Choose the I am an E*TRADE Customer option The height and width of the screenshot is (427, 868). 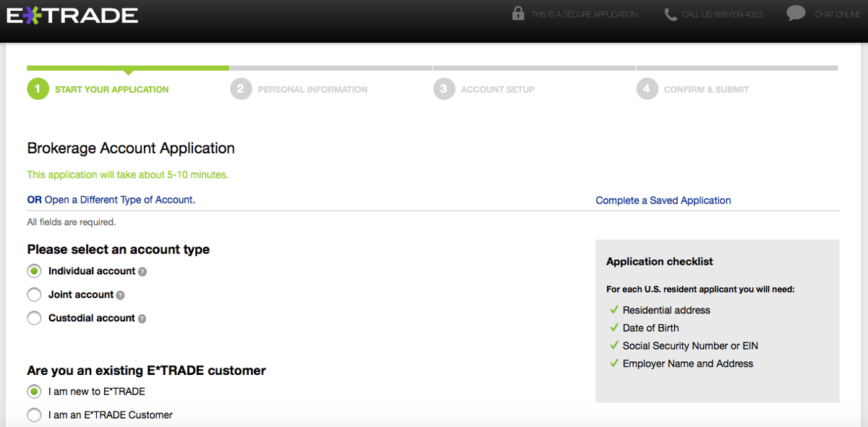pos(34,415)
